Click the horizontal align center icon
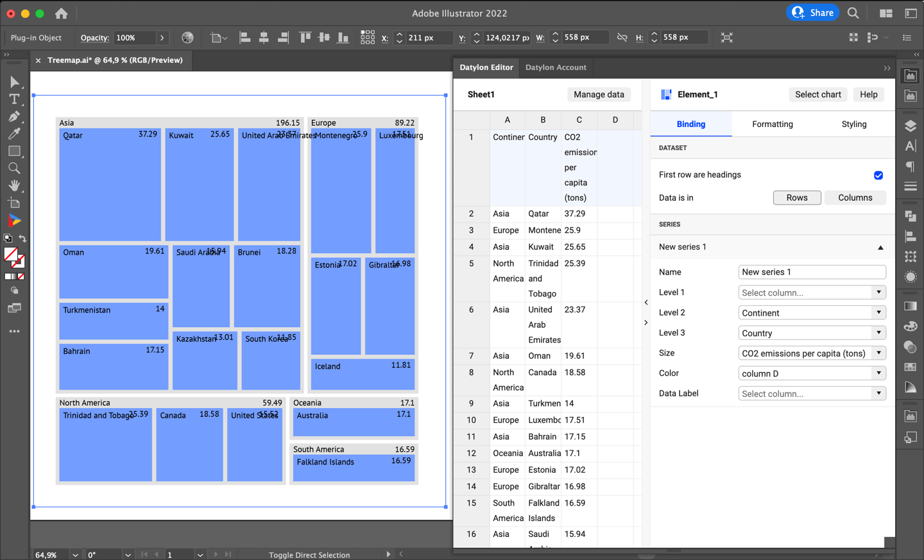This screenshot has width=924, height=560. coord(264,37)
